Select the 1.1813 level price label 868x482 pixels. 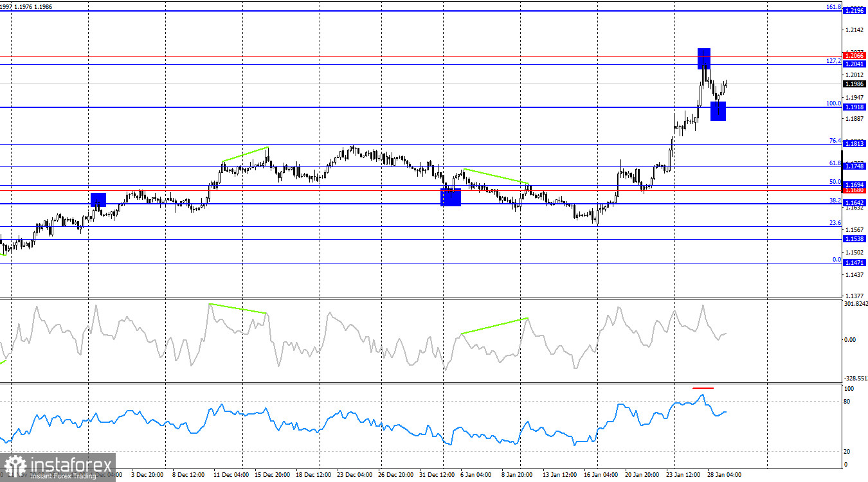click(x=855, y=144)
